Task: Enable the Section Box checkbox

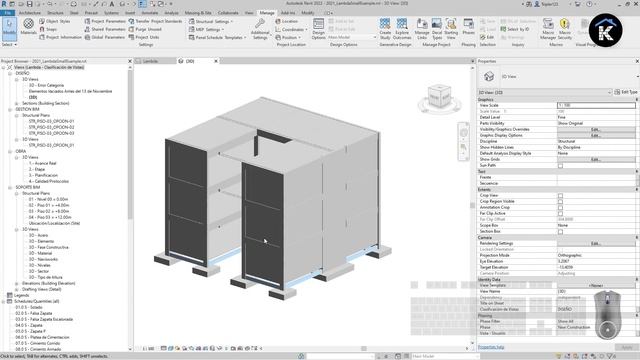Action: click(x=560, y=231)
